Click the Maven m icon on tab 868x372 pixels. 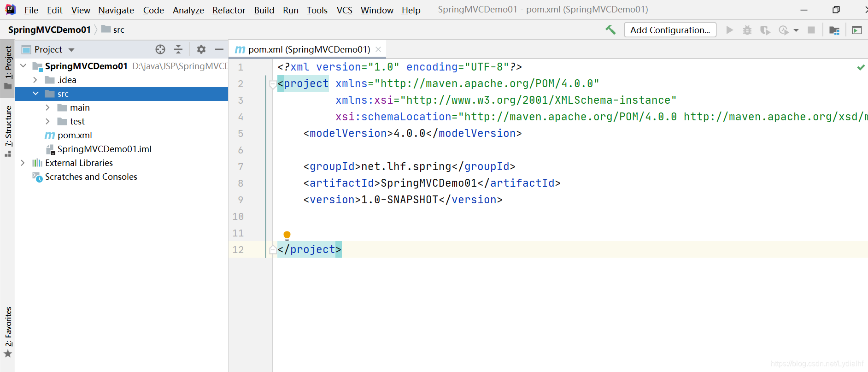point(240,50)
